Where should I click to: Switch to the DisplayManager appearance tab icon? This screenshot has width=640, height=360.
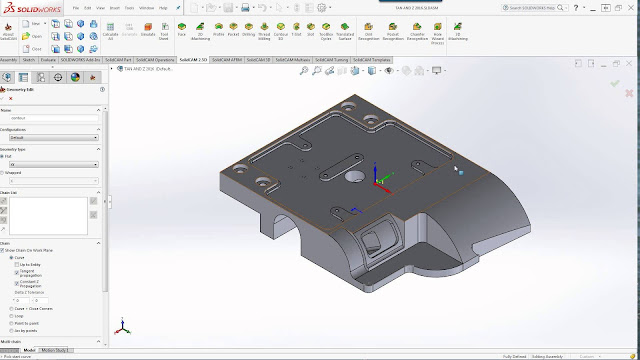coord(75,77)
